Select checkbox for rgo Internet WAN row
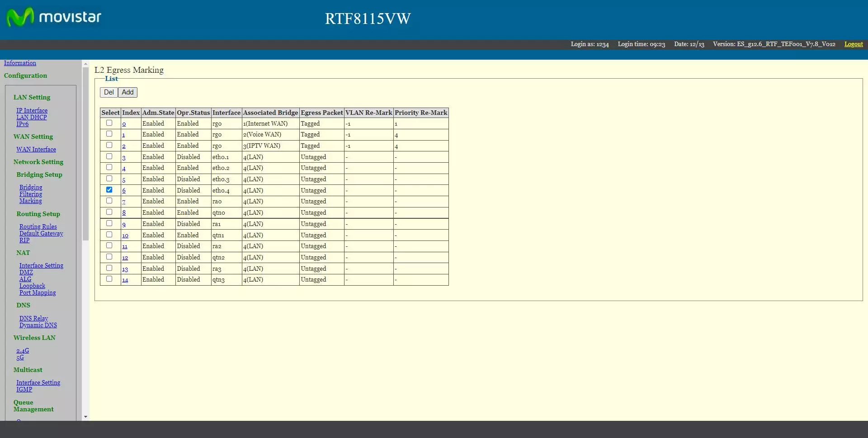Screen dimensions: 868x438 coord(109,123)
